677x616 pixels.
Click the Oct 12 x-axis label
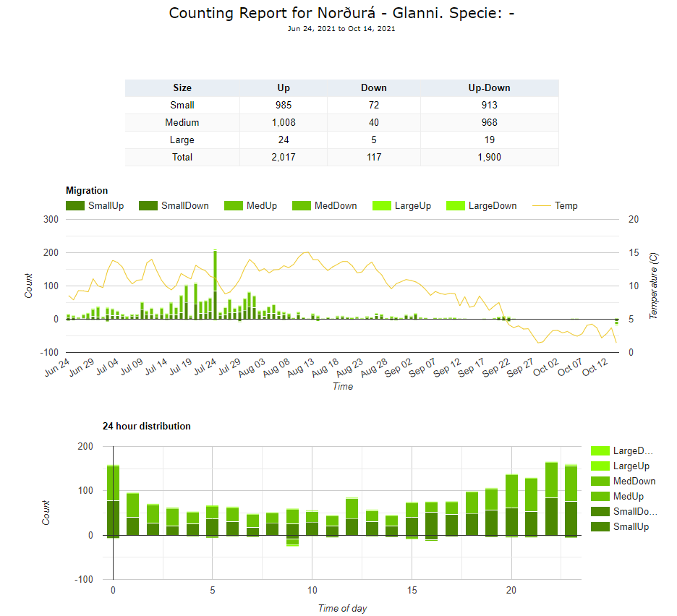pyautogui.click(x=595, y=367)
